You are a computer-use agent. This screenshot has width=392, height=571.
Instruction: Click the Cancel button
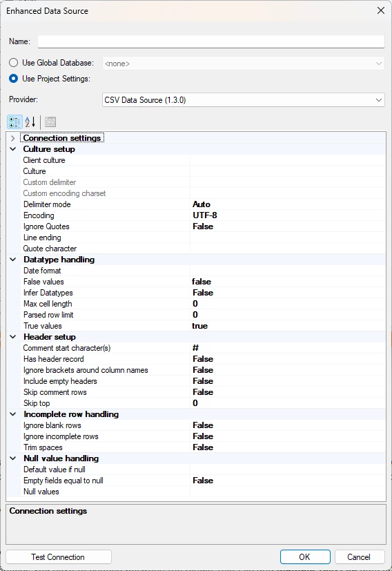click(x=360, y=557)
